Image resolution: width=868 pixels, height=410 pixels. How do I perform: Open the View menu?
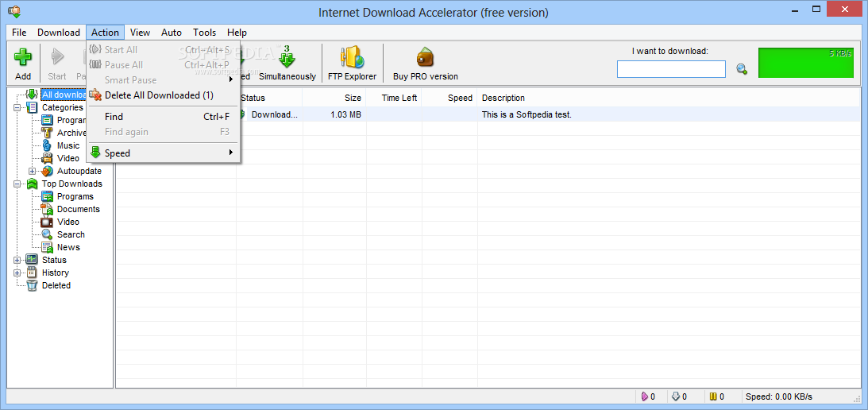[140, 32]
